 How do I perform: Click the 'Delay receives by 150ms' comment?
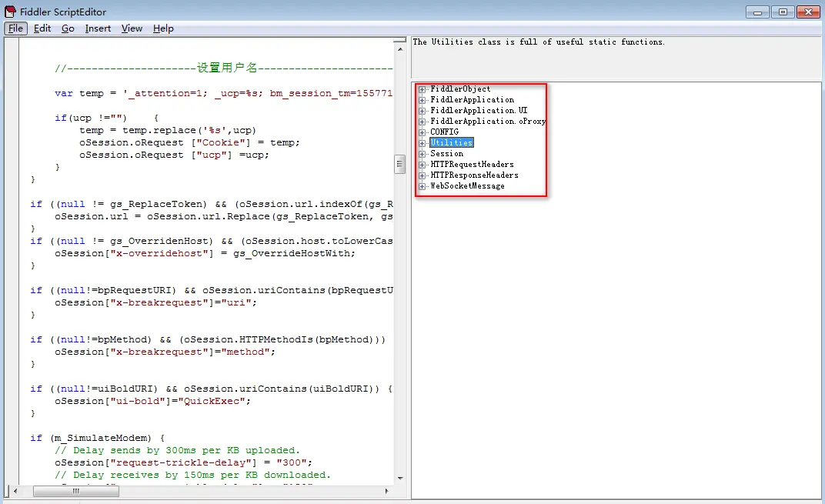192,475
